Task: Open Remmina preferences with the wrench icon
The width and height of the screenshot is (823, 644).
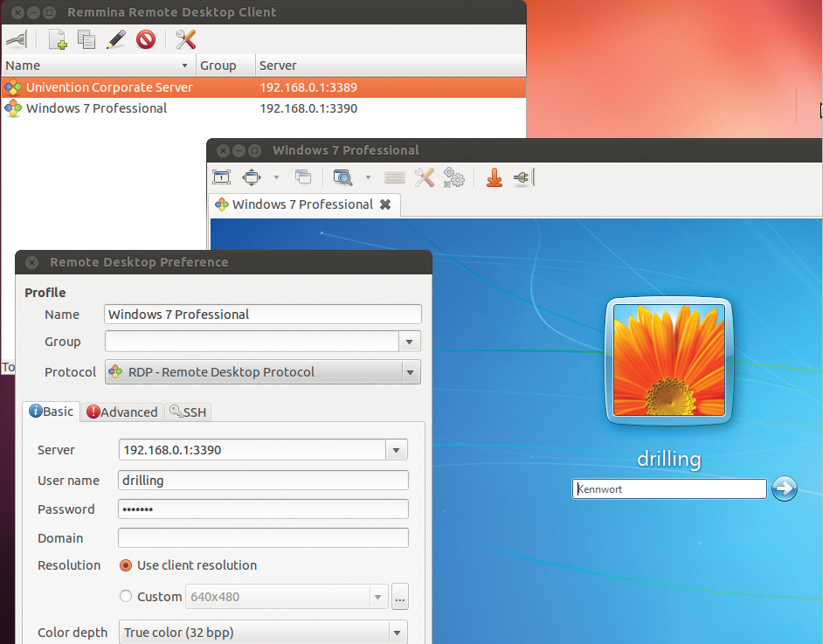Action: click(185, 39)
